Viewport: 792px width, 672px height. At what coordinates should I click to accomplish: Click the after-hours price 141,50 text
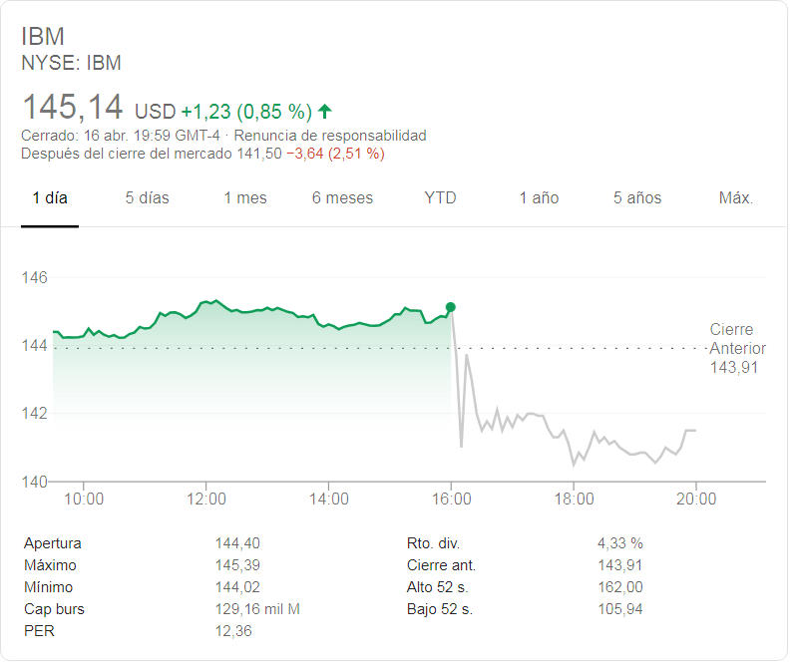point(258,154)
